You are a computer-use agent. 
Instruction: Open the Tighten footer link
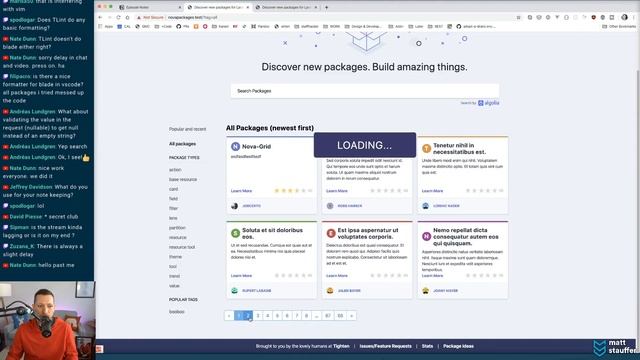point(341,346)
